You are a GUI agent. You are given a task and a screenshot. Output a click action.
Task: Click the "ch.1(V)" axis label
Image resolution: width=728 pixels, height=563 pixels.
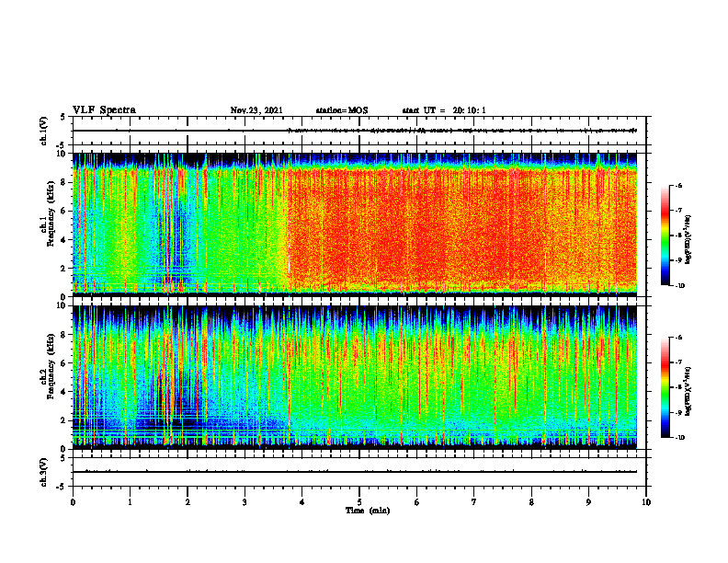tap(43, 131)
